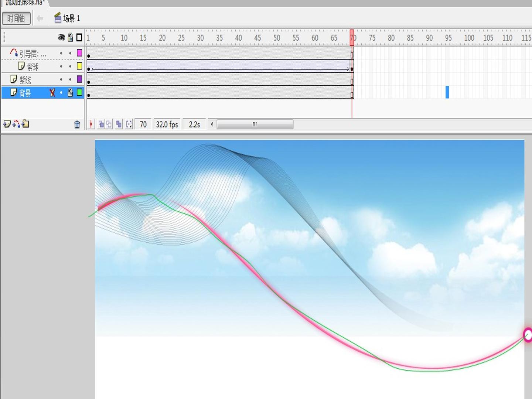
Task: Click edit multiple frames button
Action: coord(119,125)
